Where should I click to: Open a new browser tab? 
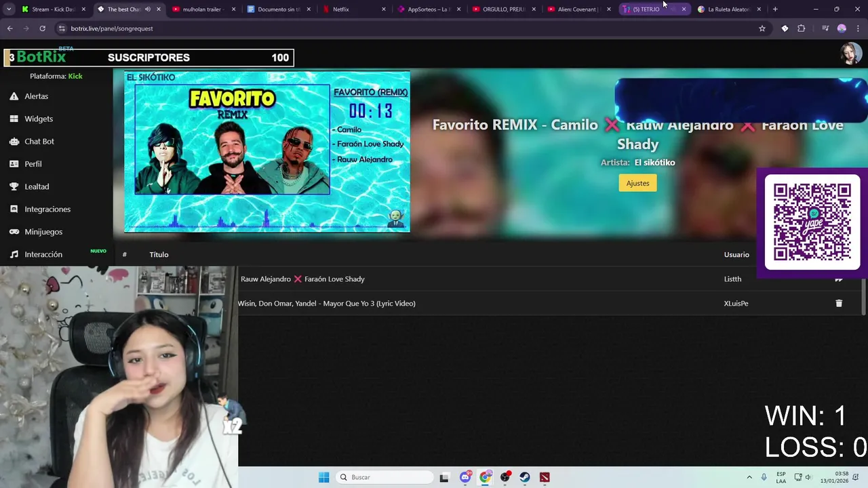click(775, 9)
